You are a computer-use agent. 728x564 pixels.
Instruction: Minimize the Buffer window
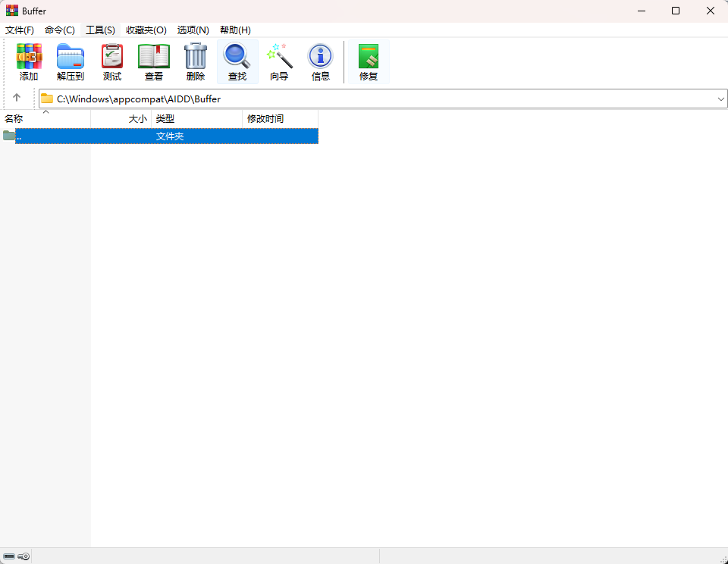(x=642, y=11)
